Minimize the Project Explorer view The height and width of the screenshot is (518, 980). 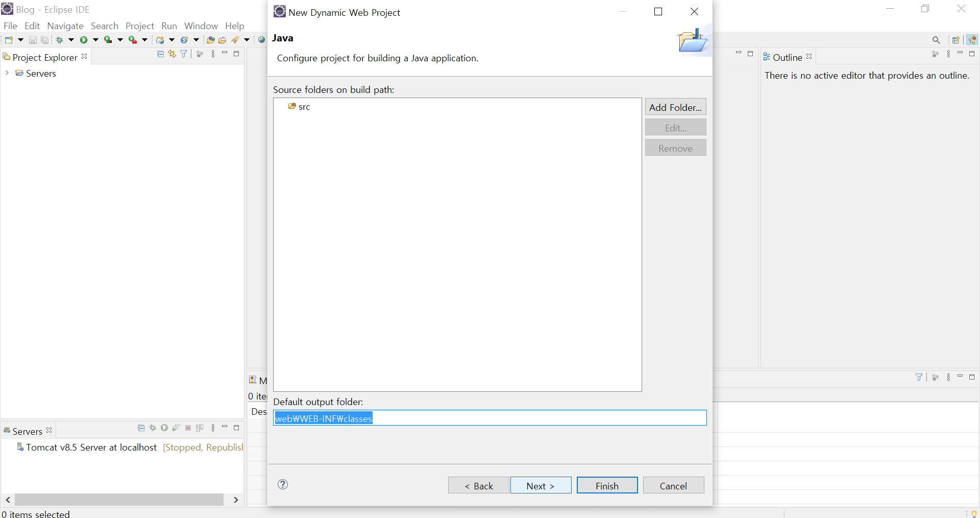click(x=225, y=53)
